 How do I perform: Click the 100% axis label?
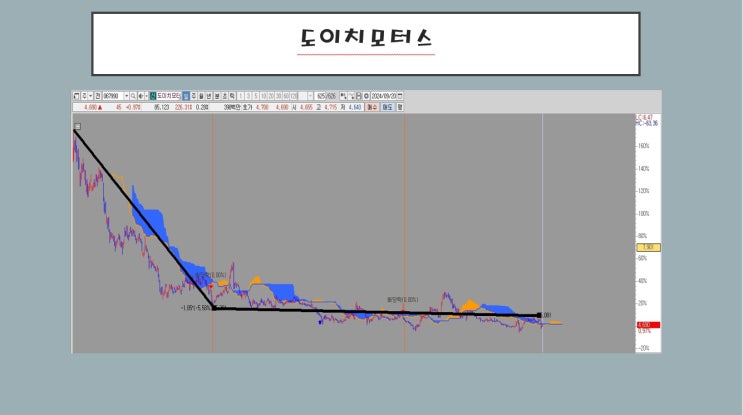(x=643, y=214)
